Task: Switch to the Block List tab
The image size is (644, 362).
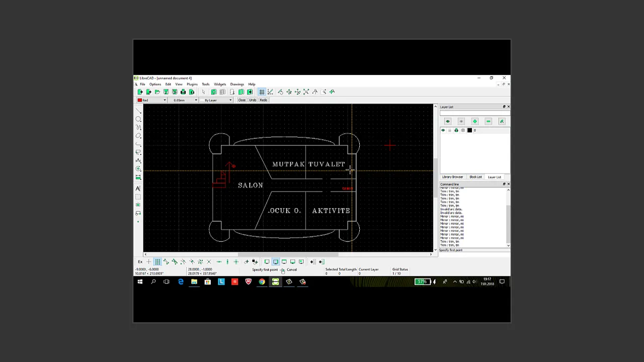Action: [475, 177]
